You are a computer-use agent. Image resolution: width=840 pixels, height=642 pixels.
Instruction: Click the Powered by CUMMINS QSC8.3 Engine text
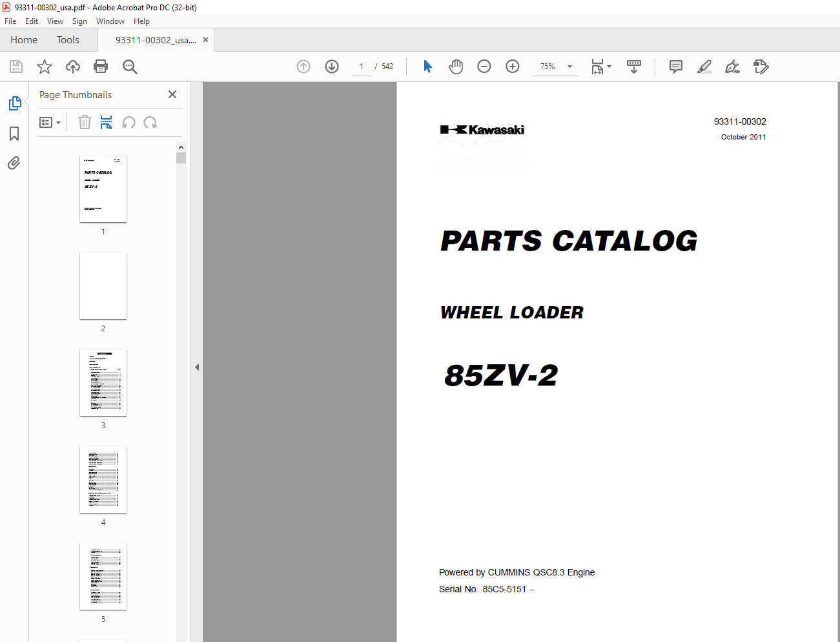[517, 572]
